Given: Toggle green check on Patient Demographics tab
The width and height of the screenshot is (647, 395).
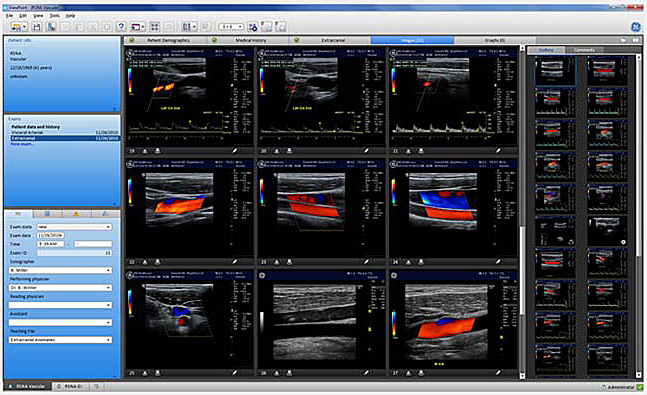Looking at the screenshot, I should click(x=132, y=40).
